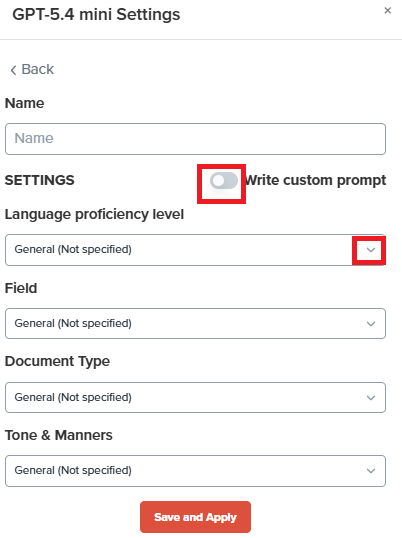The image size is (402, 538).
Task: Open the Language proficiency level dropdown
Action: click(196, 250)
